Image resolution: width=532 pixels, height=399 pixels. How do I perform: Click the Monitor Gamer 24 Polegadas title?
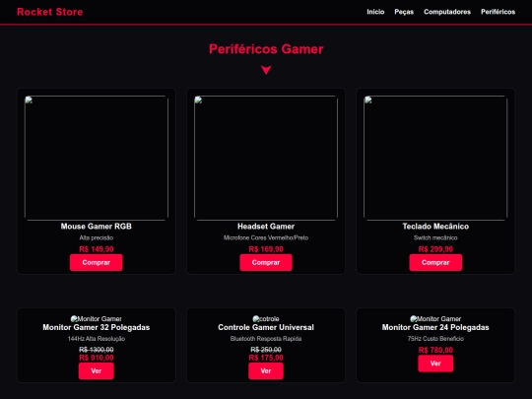pyautogui.click(x=435, y=327)
